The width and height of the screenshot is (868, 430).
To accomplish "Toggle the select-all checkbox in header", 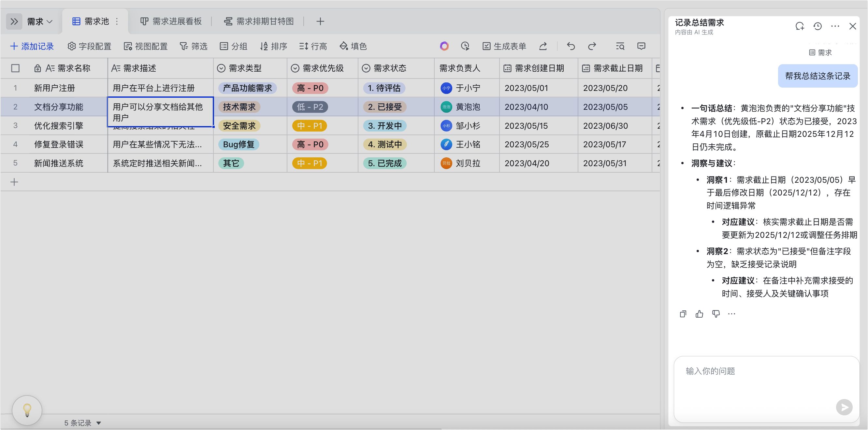I will (x=15, y=68).
